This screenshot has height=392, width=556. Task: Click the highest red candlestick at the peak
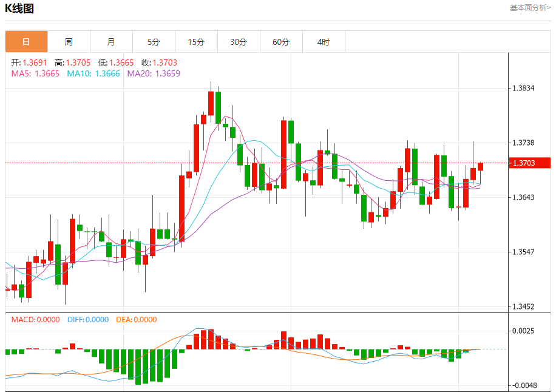[211, 103]
